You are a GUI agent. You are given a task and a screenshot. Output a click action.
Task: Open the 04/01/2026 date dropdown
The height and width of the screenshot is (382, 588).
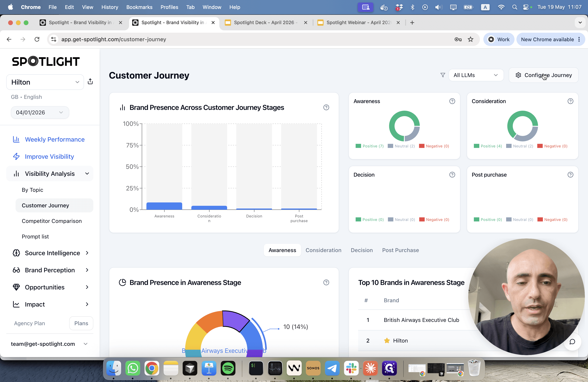pos(40,112)
